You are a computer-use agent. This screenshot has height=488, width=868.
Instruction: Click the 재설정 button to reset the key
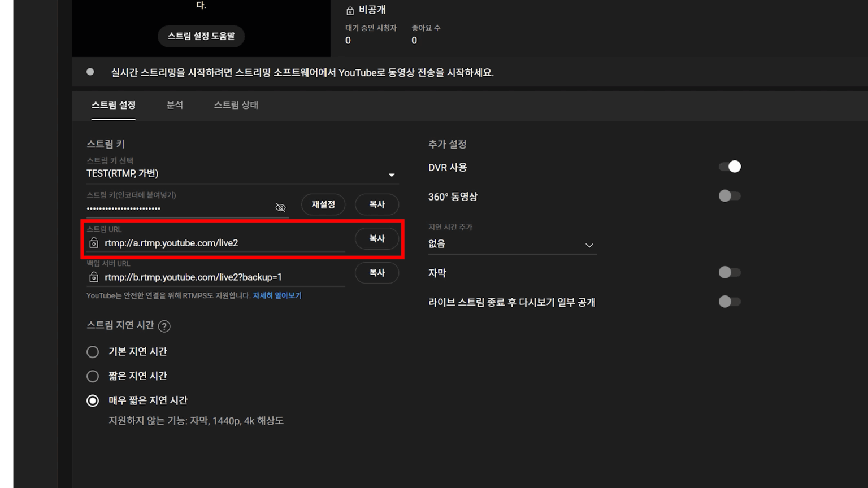coord(323,204)
